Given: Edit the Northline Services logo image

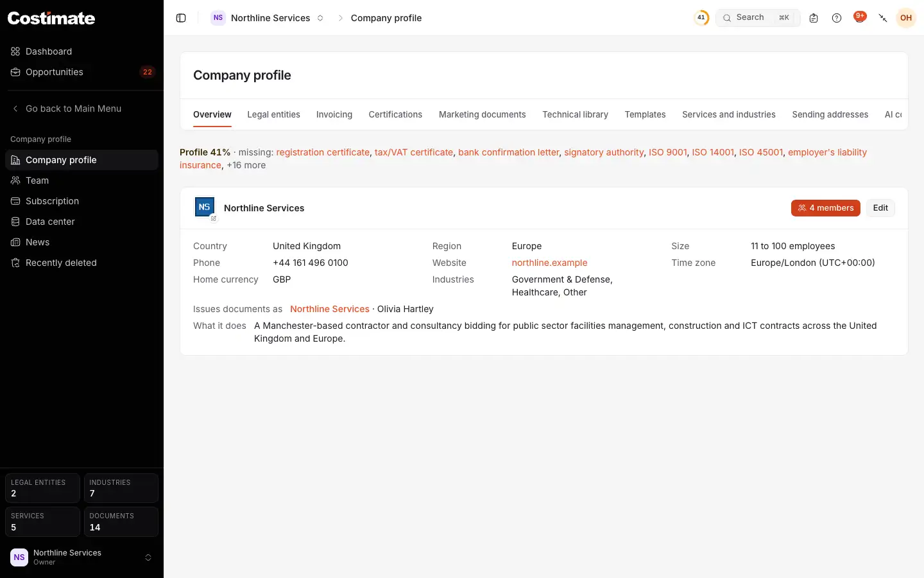Looking at the screenshot, I should coord(214,218).
